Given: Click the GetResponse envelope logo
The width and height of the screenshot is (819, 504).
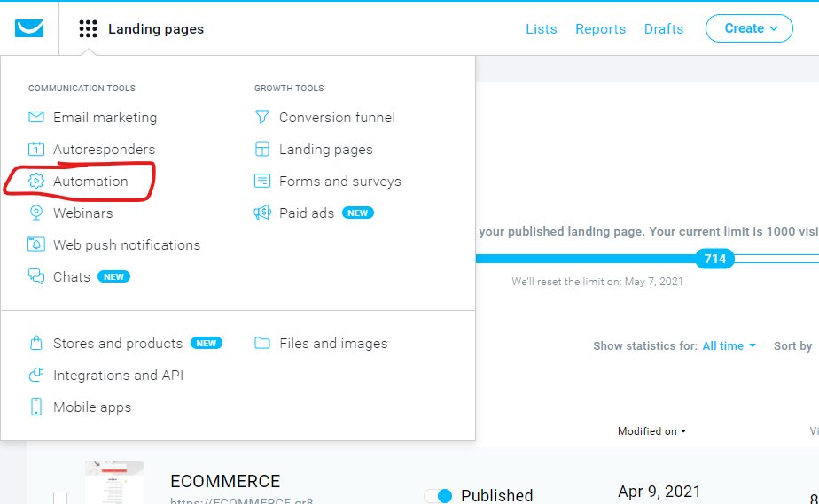Looking at the screenshot, I should (29, 28).
